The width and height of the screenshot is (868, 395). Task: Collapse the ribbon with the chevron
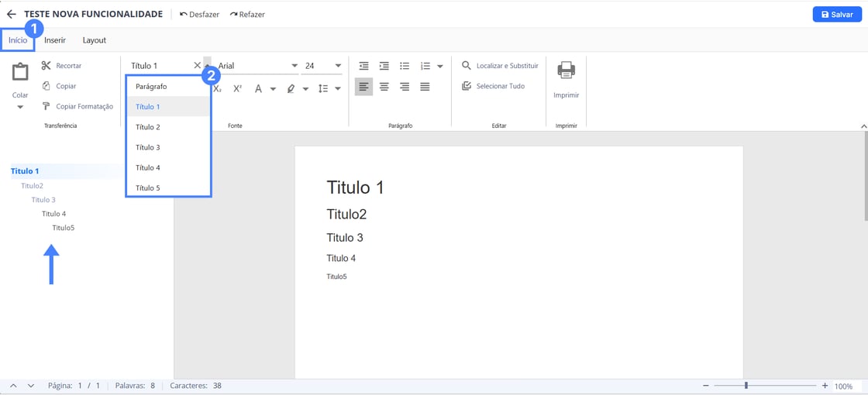[864, 127]
